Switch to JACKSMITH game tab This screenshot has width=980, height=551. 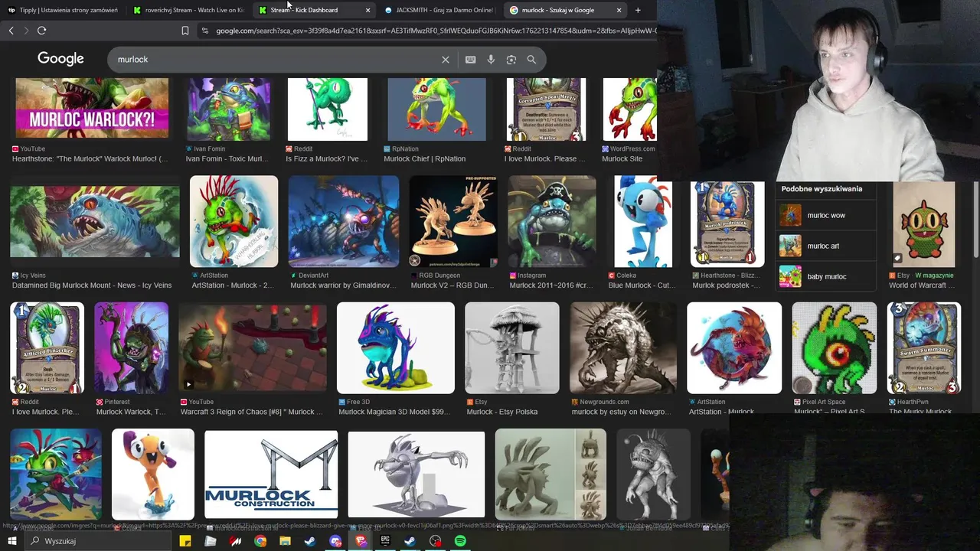point(439,10)
